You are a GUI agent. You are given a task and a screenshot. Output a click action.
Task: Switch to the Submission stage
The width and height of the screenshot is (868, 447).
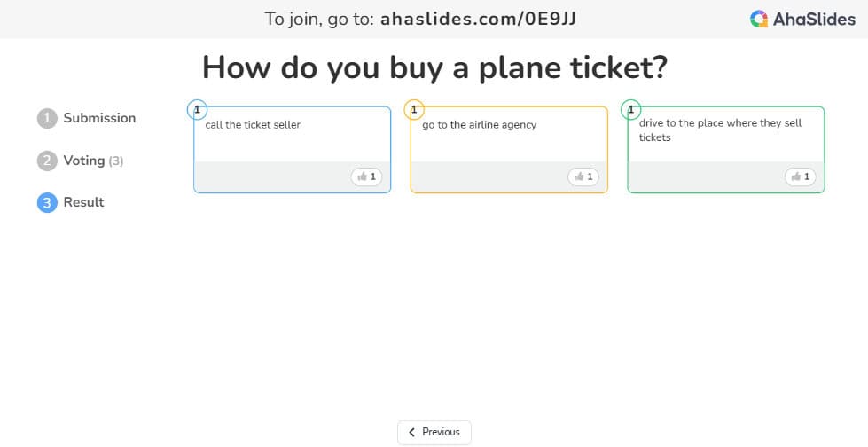coord(99,118)
